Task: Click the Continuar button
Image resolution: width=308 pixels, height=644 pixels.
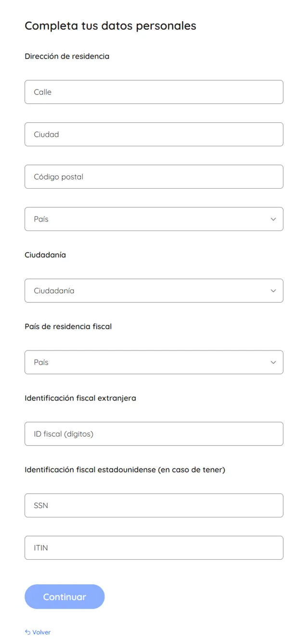Action: pos(64,596)
